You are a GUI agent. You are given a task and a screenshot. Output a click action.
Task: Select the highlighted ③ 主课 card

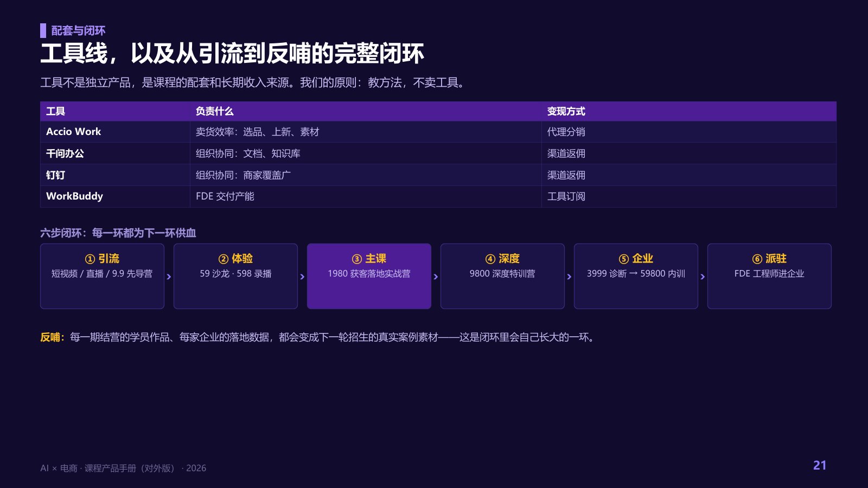369,276
